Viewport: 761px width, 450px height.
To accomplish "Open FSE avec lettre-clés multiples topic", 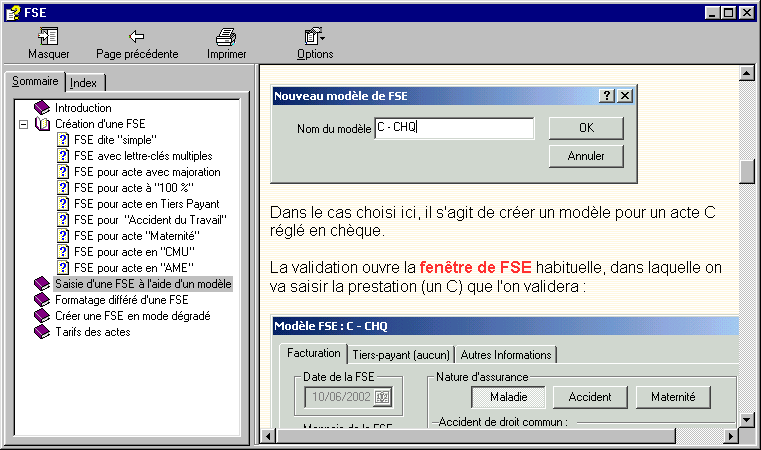I will [143, 156].
